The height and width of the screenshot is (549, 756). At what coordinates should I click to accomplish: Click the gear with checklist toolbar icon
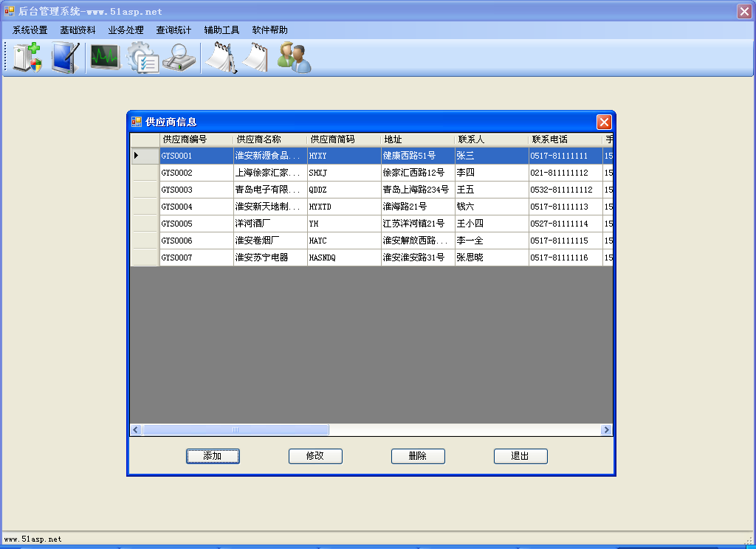click(x=142, y=58)
